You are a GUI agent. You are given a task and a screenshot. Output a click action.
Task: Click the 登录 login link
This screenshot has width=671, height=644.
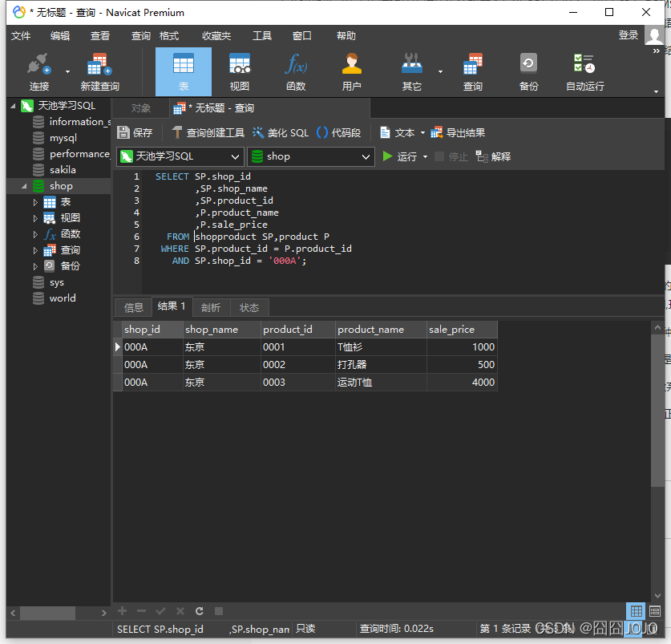point(629,35)
